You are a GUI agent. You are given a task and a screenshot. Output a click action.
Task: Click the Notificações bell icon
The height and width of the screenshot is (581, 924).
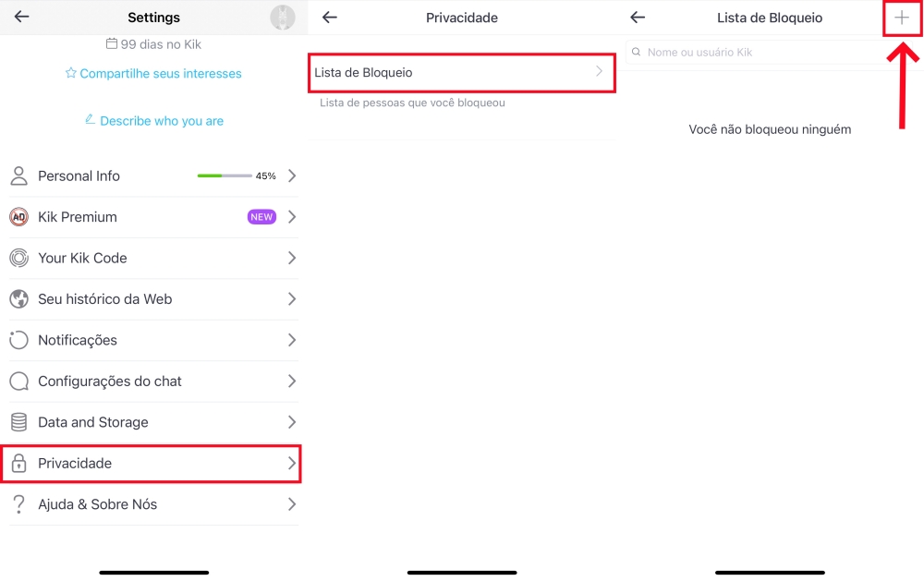coord(19,340)
